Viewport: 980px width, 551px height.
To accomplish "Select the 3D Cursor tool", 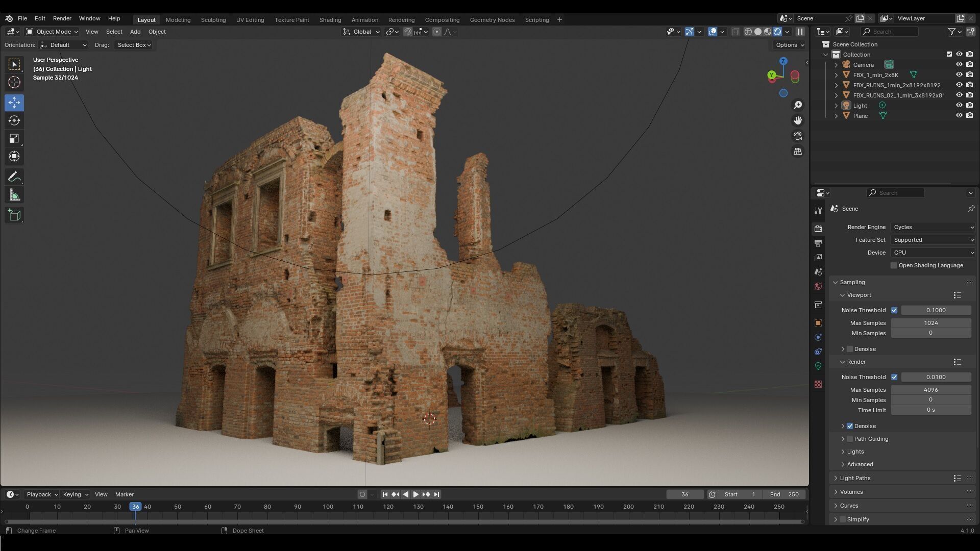I will [14, 82].
